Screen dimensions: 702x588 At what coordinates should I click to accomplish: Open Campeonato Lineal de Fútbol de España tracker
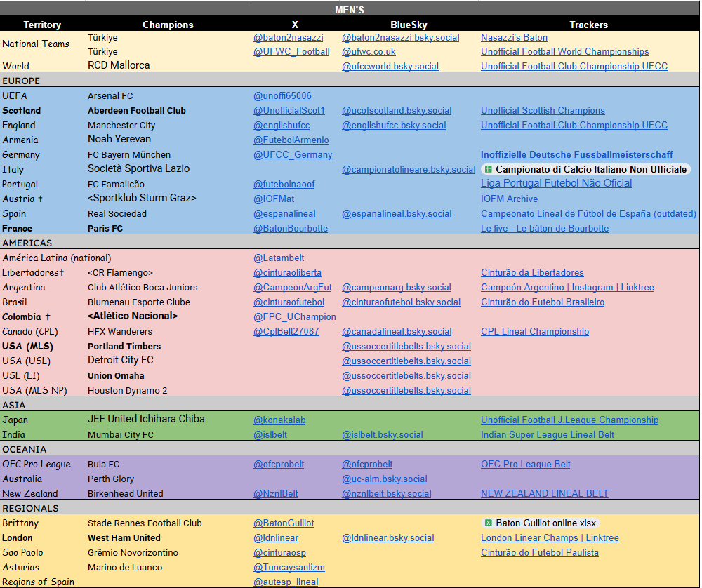[589, 214]
